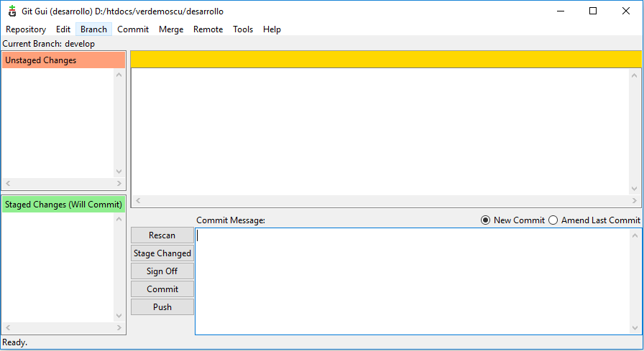Viewport: 644px width, 351px height.
Task: Click the Staged Changes (Will Commit) header
Action: click(64, 204)
